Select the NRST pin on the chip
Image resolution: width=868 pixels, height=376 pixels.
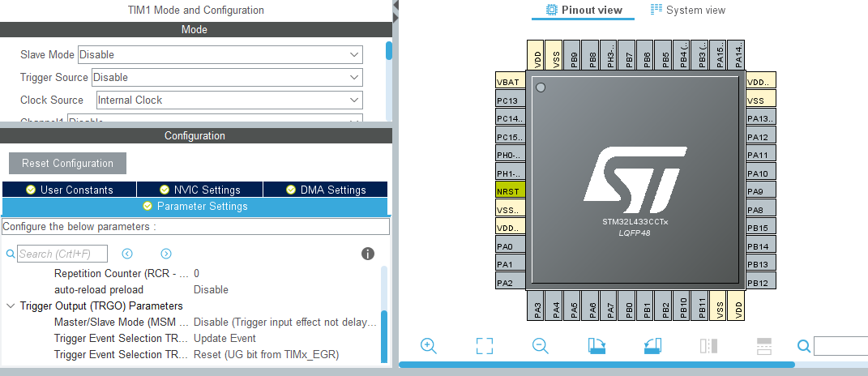coord(510,191)
